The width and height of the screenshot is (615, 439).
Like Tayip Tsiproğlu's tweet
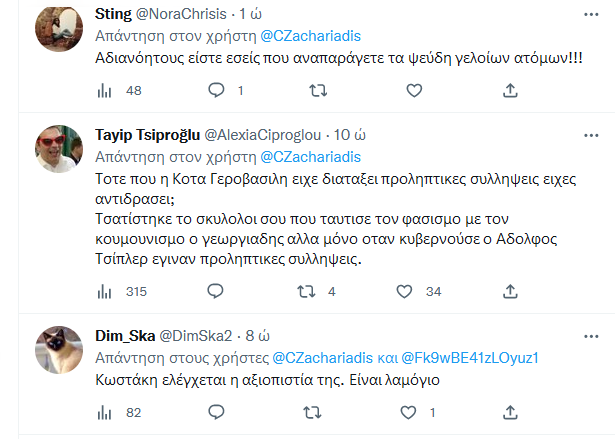[x=405, y=293]
